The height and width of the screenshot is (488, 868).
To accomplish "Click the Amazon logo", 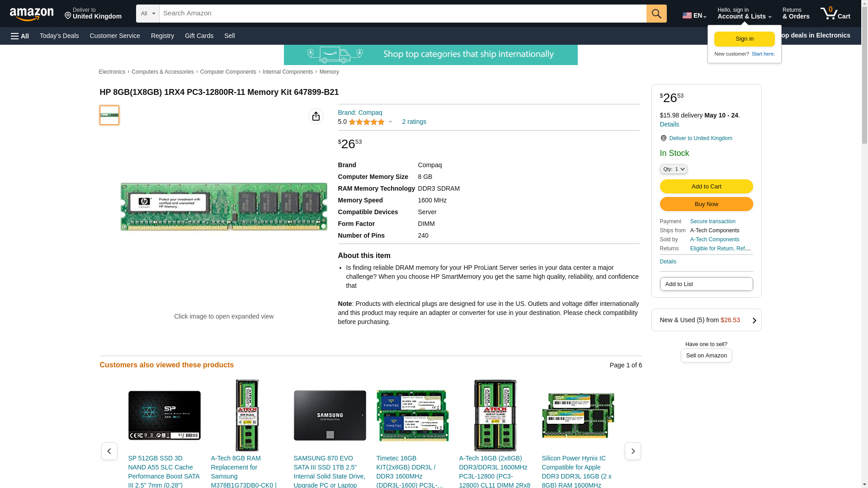I will (32, 14).
